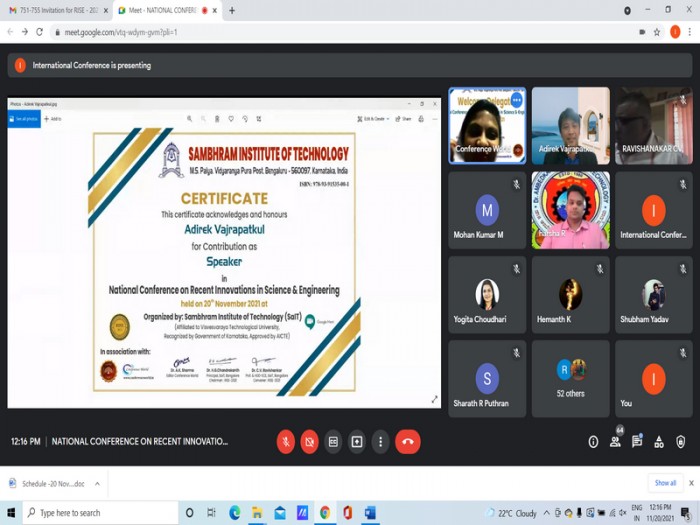This screenshot has height=525, width=700.
Task: Open the Chrome three-dot menu
Action: (690, 32)
